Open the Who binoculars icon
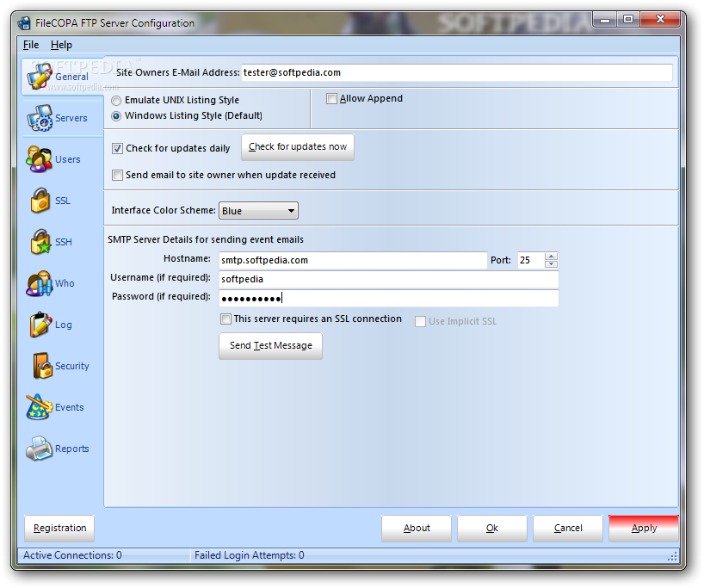 [39, 283]
